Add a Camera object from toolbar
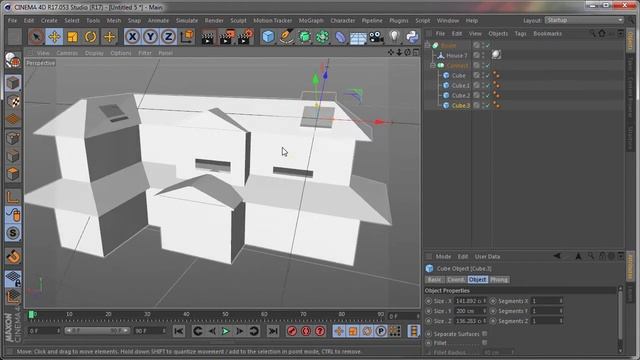The width and height of the screenshot is (640, 360). pyautogui.click(x=376, y=37)
